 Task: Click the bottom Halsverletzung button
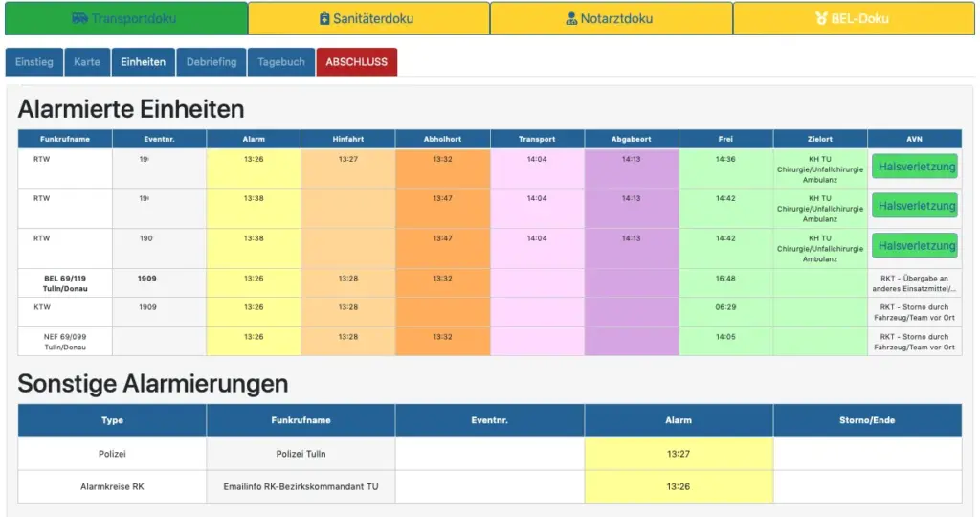click(x=914, y=246)
